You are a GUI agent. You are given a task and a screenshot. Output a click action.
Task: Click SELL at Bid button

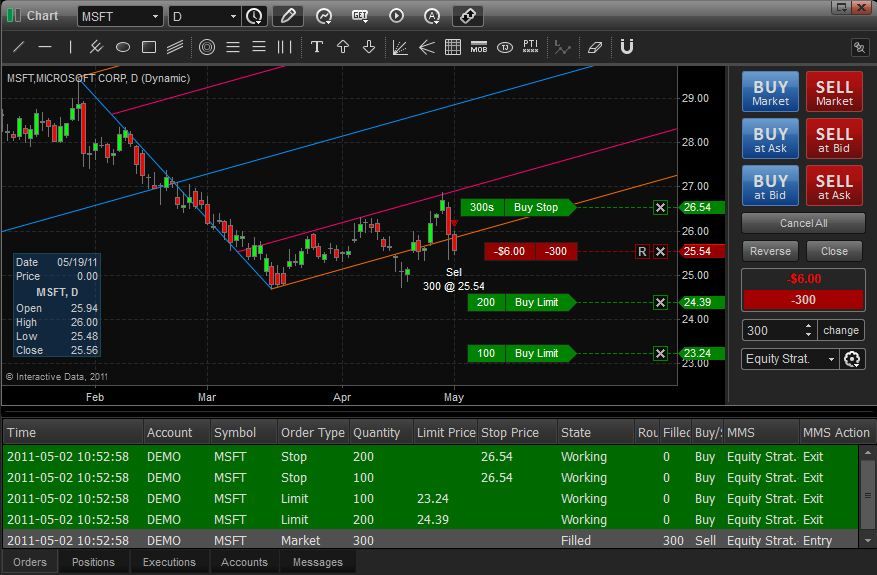click(834, 139)
